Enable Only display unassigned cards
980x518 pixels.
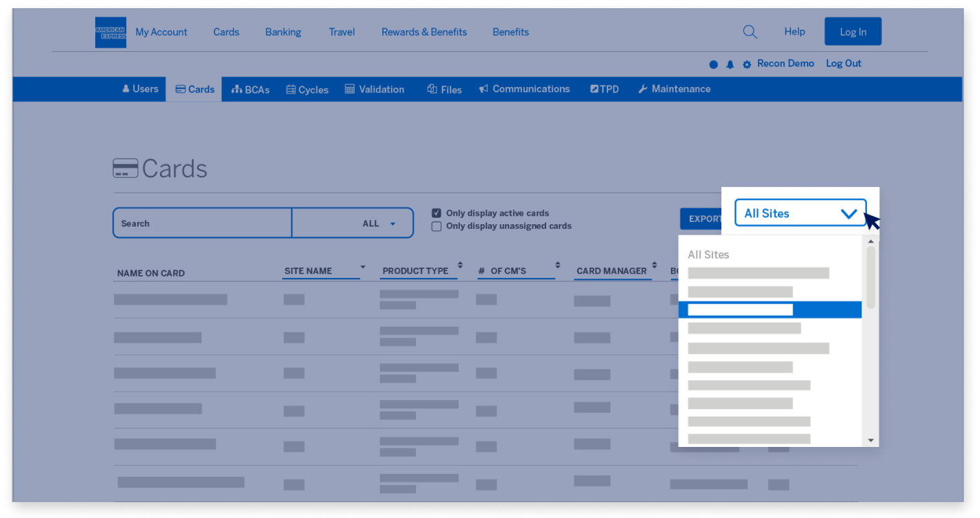(x=436, y=226)
